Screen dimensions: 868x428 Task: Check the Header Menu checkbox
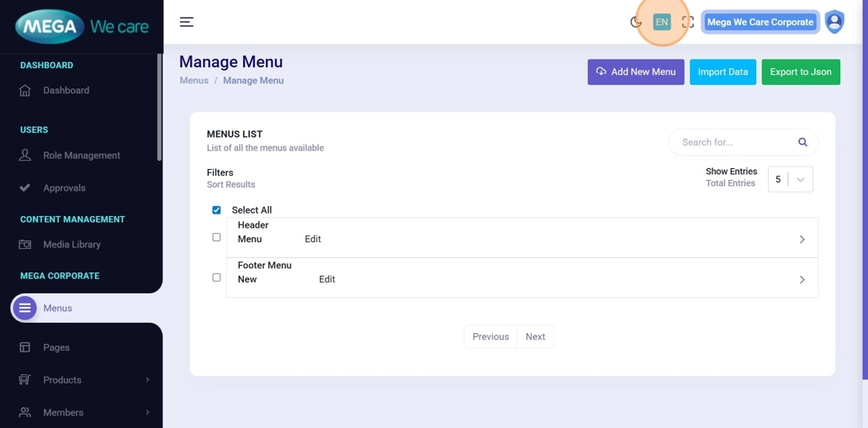click(x=216, y=237)
